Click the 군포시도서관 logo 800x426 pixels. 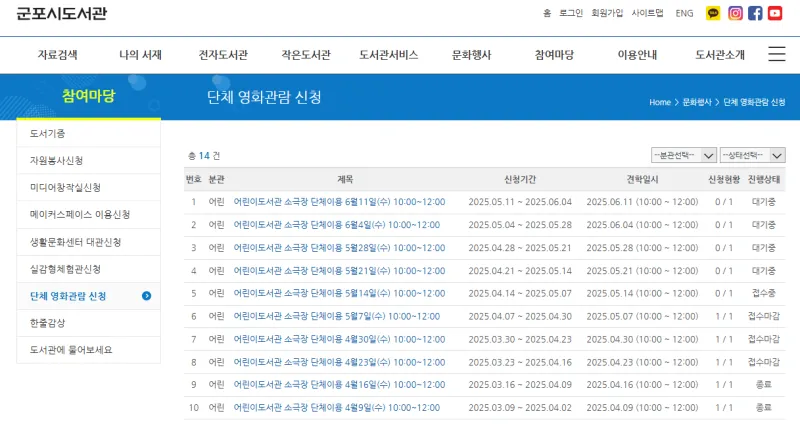click(62, 14)
